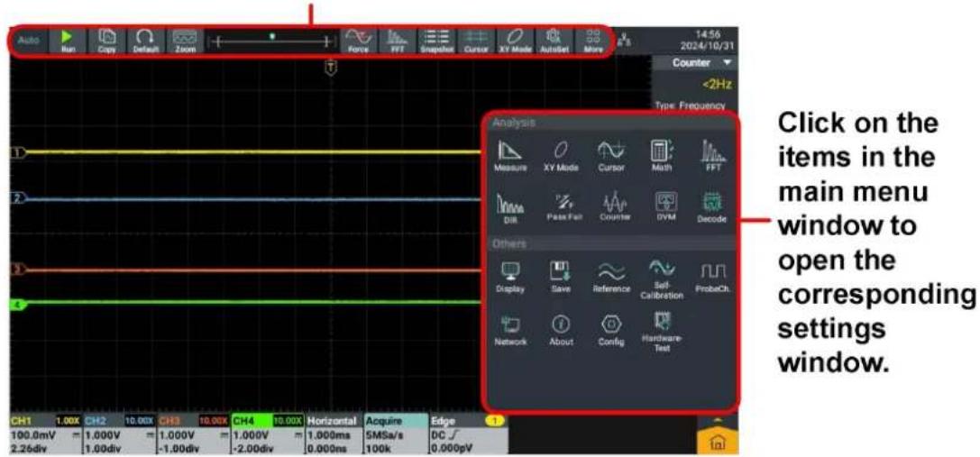Open FFT in the Analysis menu
The height and width of the screenshot is (457, 980).
[x=711, y=156]
